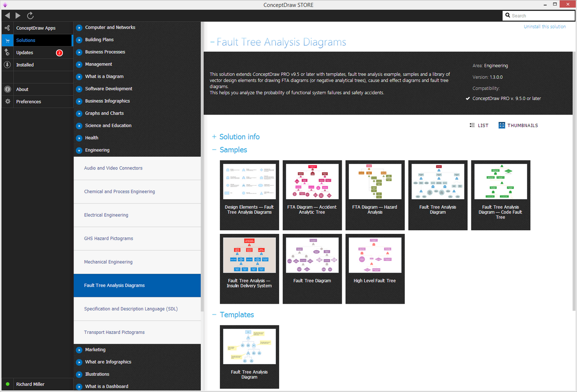Screen dimensions: 577x392
Task: Open Audio and Video Connectors solution
Action: click(x=137, y=168)
